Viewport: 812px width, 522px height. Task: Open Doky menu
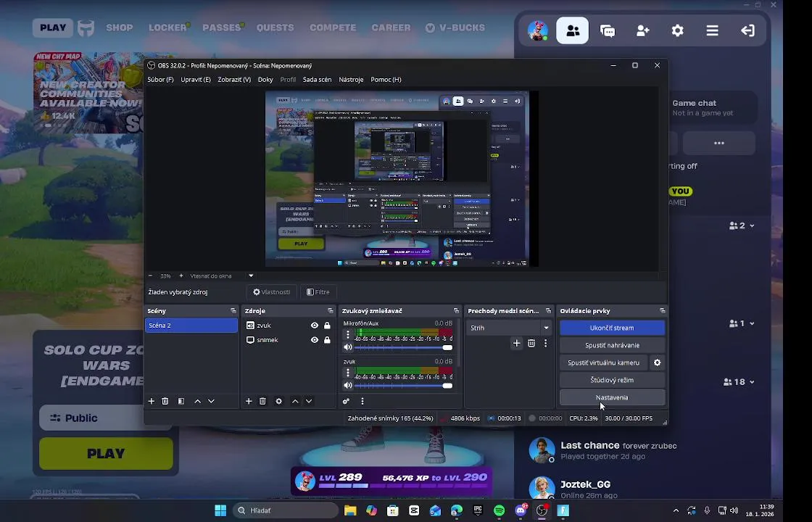coord(265,80)
